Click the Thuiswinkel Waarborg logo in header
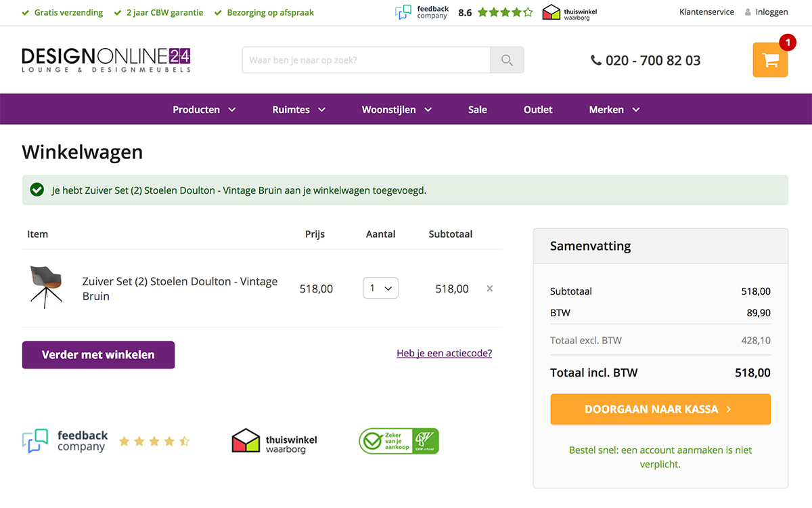The image size is (812, 508). pos(570,12)
